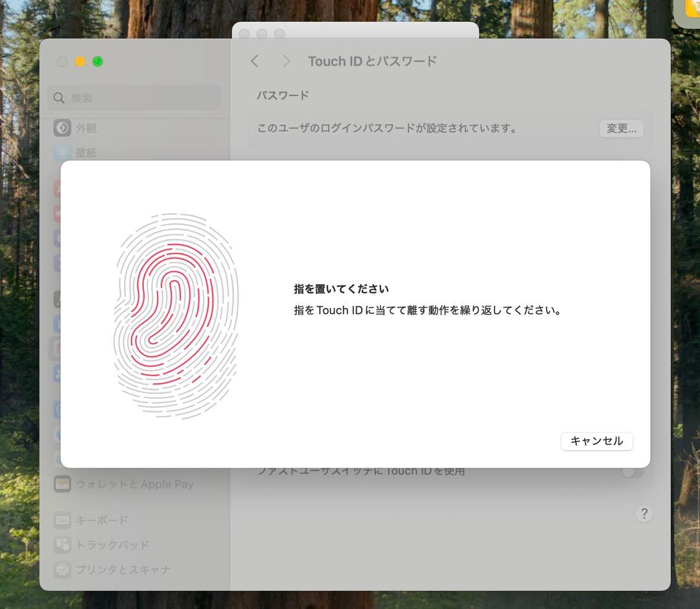This screenshot has height=609, width=700.
Task: Click the 変更... password button
Action: pyautogui.click(x=621, y=128)
